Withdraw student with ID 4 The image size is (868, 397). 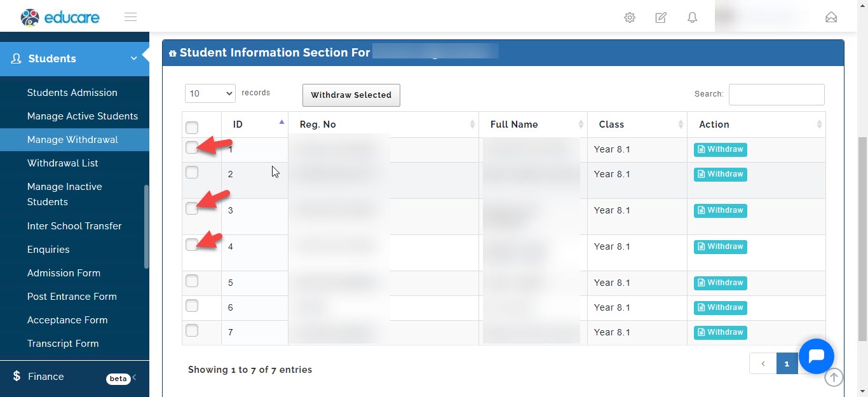pyautogui.click(x=721, y=247)
